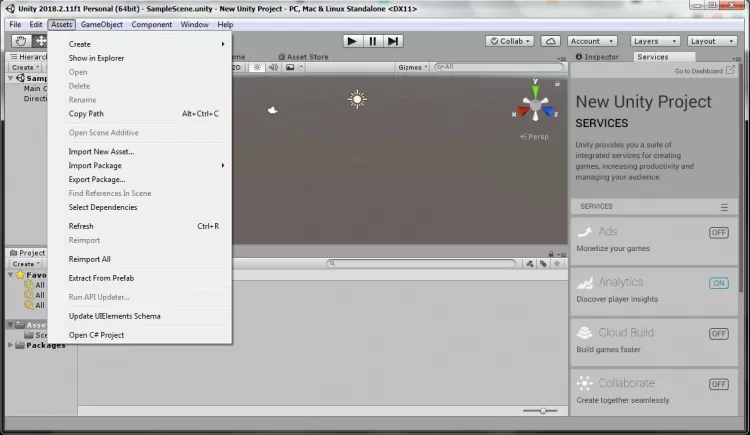Select the Hand tool
Screen dimensions: 750x435
pyautogui.click(x=21, y=41)
